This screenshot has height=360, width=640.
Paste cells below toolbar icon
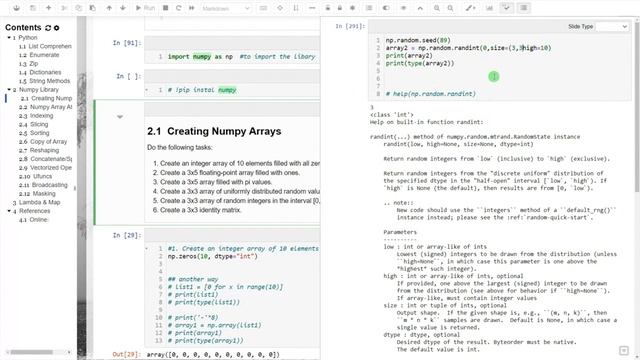pyautogui.click(x=93, y=8)
